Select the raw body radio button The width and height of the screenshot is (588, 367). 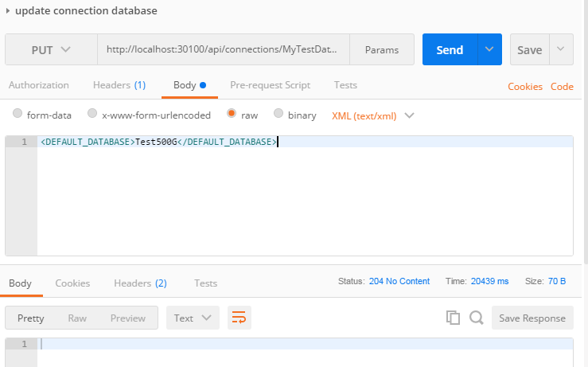click(232, 113)
